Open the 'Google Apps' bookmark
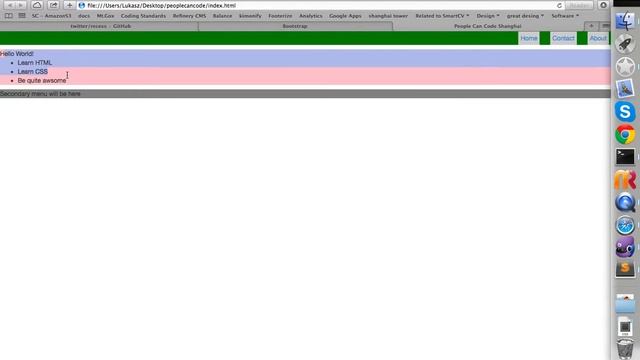The image size is (640, 360). pyautogui.click(x=345, y=16)
